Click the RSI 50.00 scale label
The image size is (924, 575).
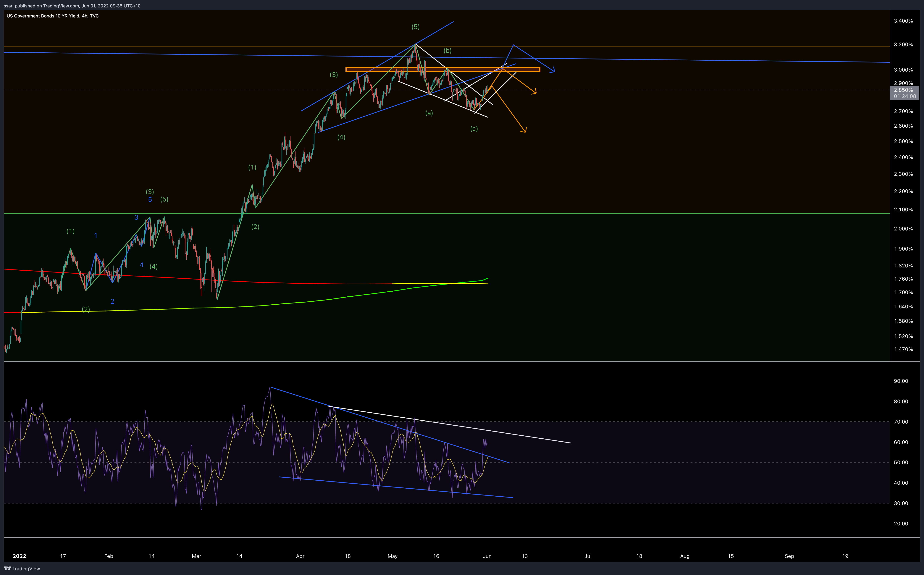click(901, 462)
